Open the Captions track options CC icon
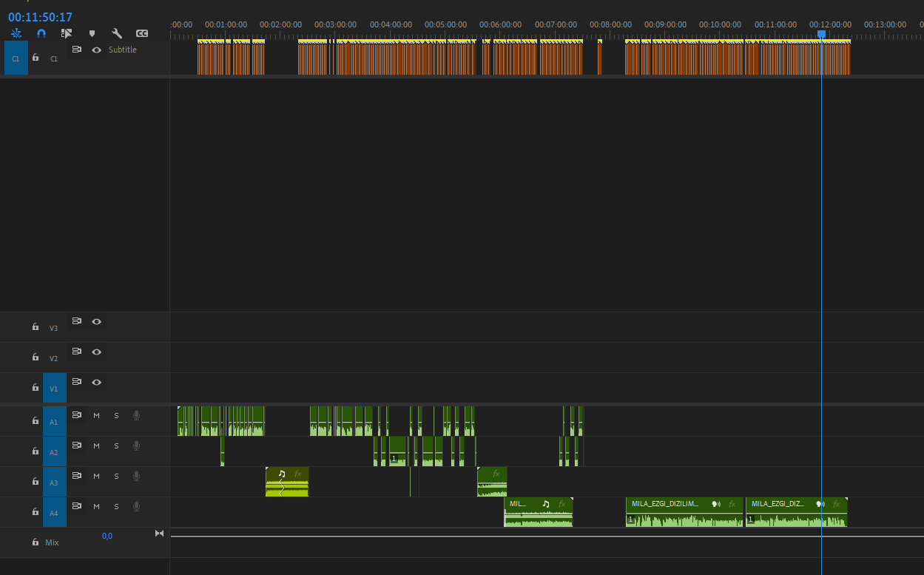The height and width of the screenshot is (575, 924). [141, 33]
